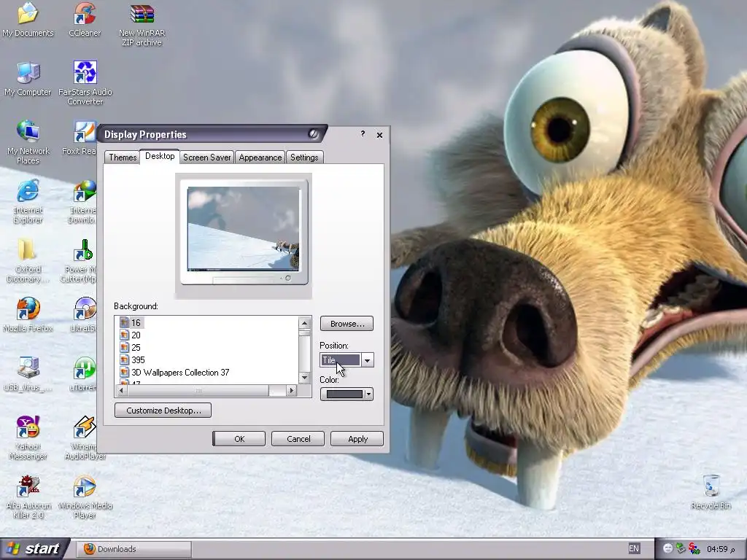The width and height of the screenshot is (747, 560).
Task: Open My Network Places icon
Action: (28, 142)
